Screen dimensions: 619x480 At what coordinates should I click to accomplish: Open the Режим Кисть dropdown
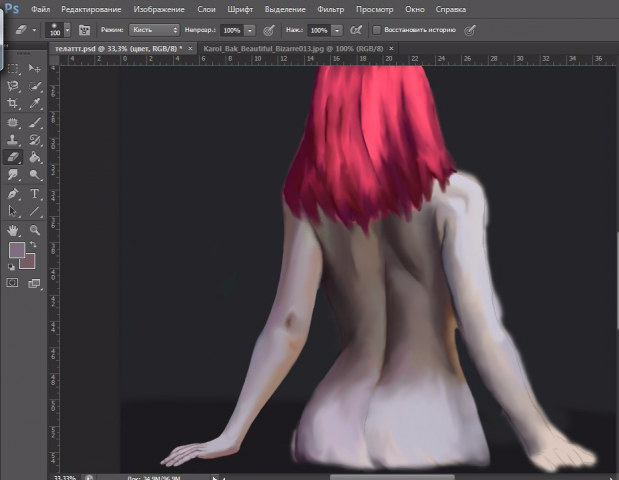coord(154,30)
